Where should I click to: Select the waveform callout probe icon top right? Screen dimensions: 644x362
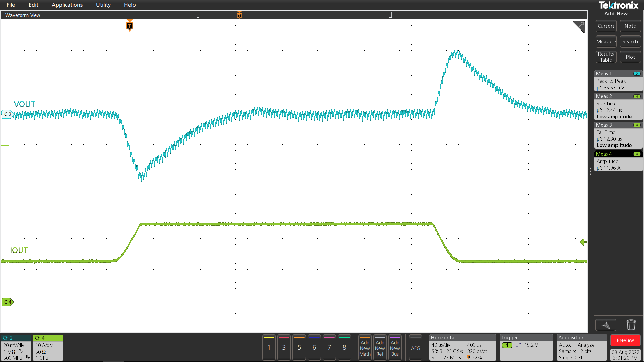point(579,27)
